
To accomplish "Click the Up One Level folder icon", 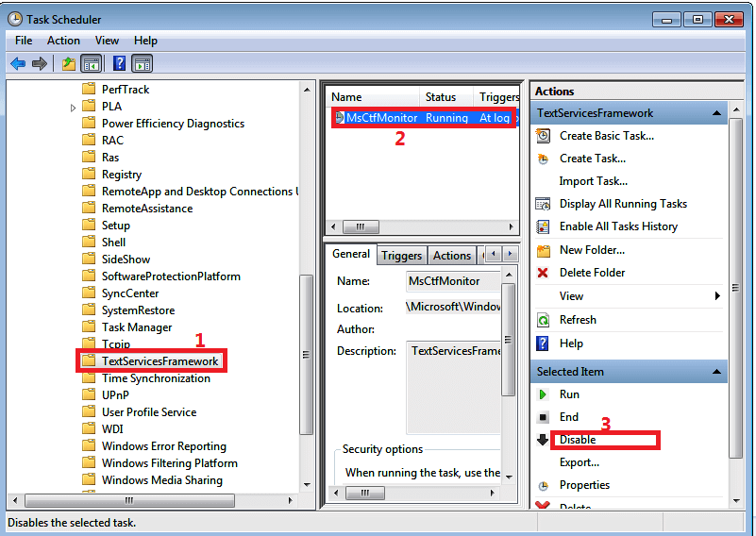I will (x=68, y=63).
